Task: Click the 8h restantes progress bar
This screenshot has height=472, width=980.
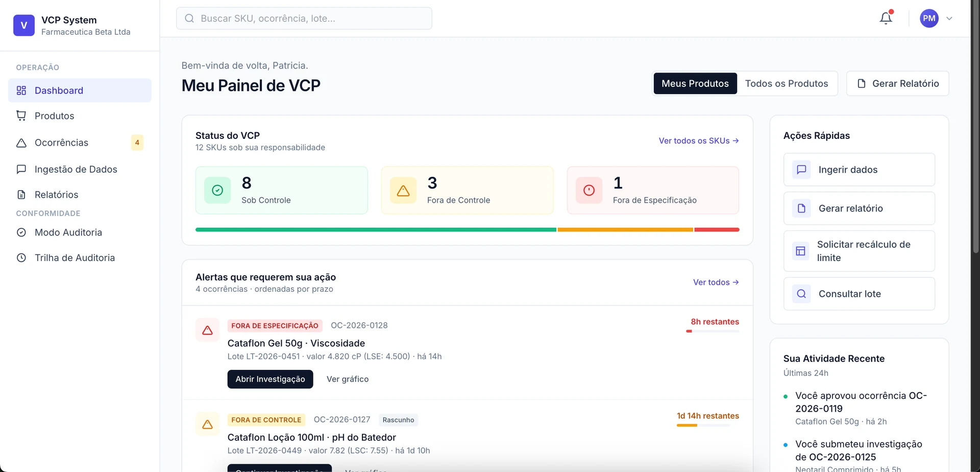Action: pos(713,332)
